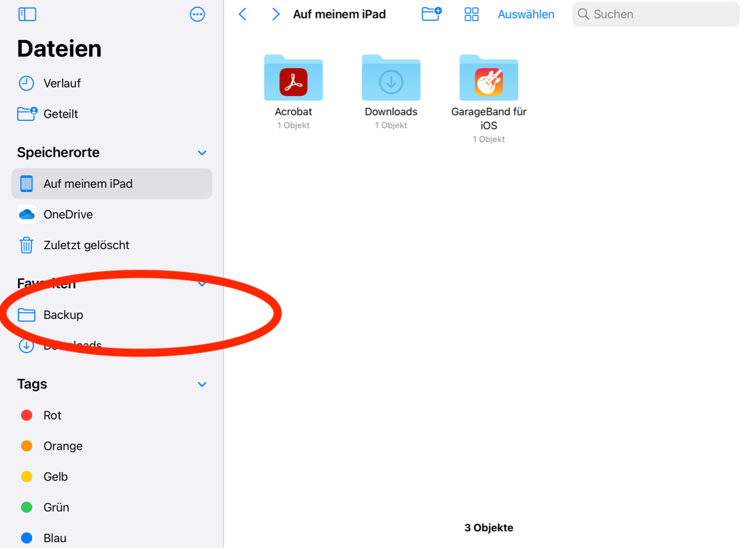Screen dimensions: 756x550
Task: Select the Rot color tag
Action: 52,416
